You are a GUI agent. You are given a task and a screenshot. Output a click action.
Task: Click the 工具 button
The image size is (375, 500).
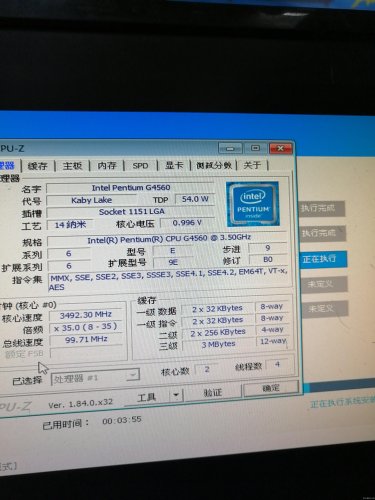(x=147, y=397)
